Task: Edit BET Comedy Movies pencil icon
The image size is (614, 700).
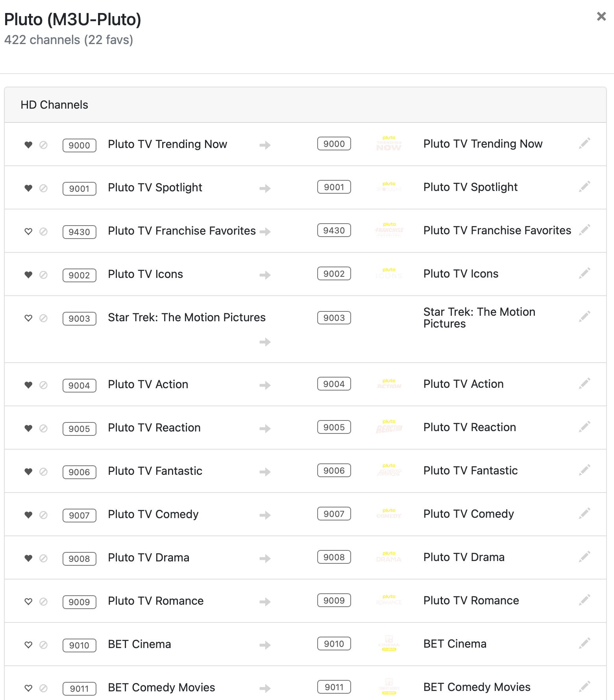Action: 584,687
